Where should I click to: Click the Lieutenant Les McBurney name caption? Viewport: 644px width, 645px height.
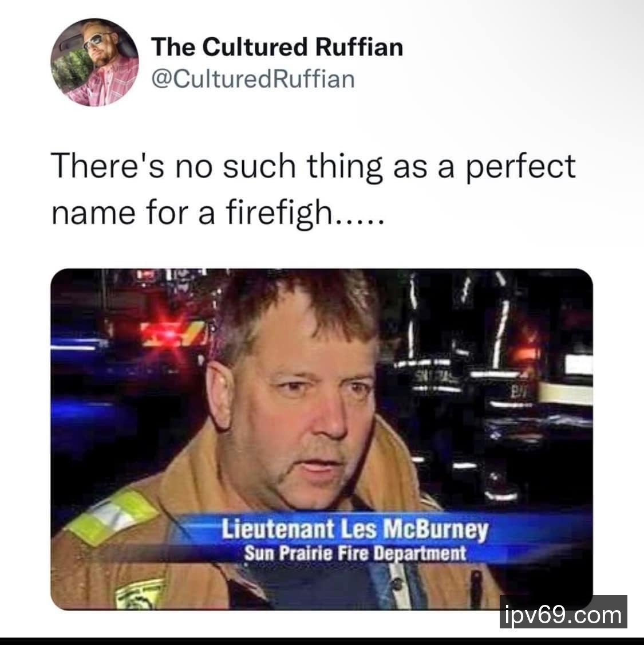tap(355, 529)
